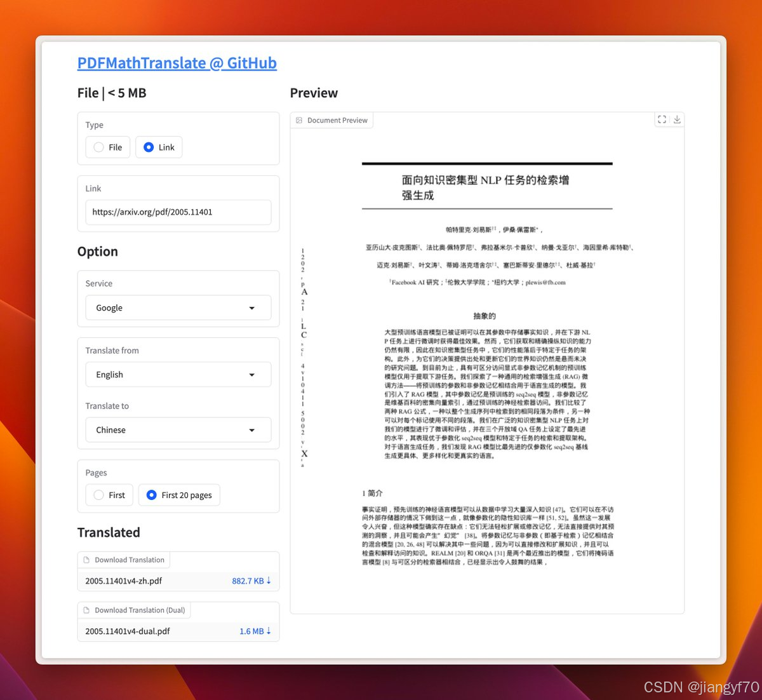The image size is (762, 700).
Task: Click the download icon in preview panel
Action: [x=677, y=119]
